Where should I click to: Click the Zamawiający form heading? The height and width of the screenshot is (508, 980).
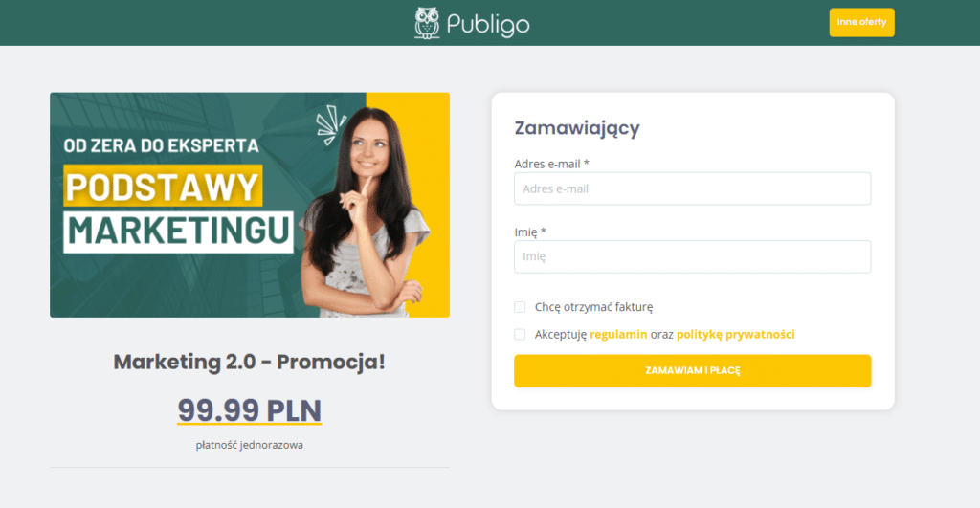[x=577, y=128]
